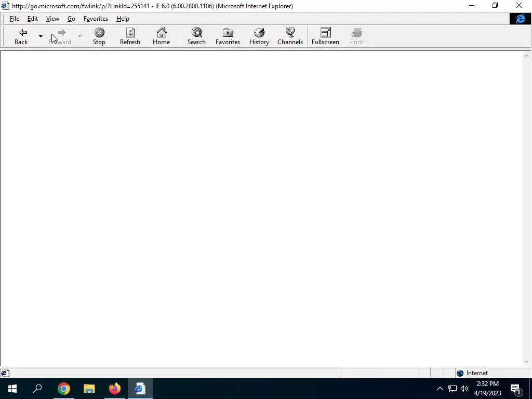Open network status tray icon
The width and height of the screenshot is (532, 399).
(x=453, y=389)
